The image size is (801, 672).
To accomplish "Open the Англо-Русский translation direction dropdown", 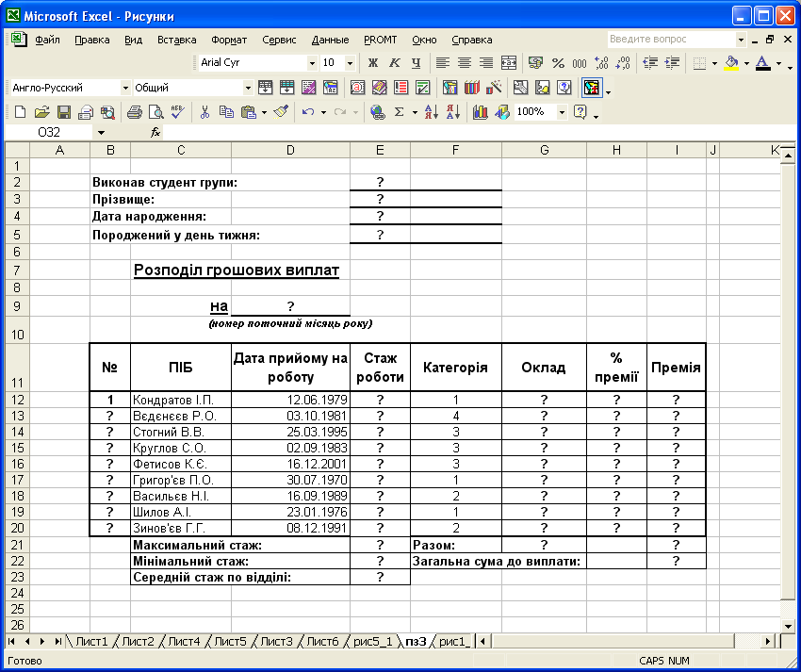I will click(x=125, y=88).
